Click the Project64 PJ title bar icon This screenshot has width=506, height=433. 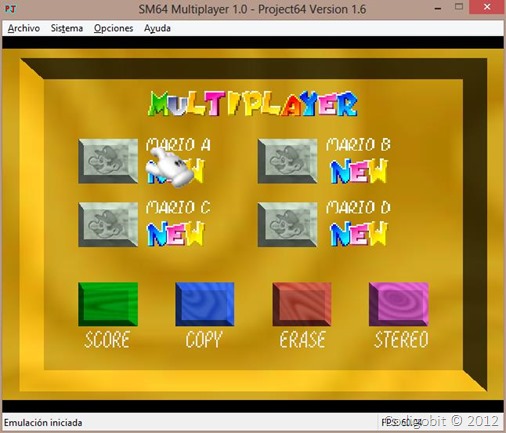pyautogui.click(x=10, y=9)
